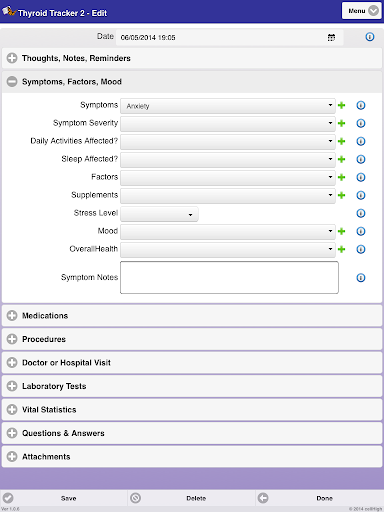Show info for the Date field
Viewport: 384px width, 512px height.
[x=370, y=37]
